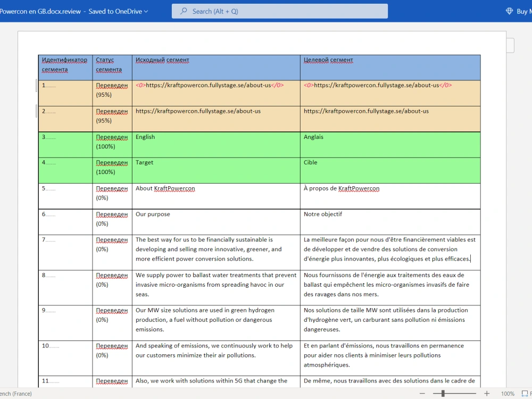The height and width of the screenshot is (399, 532).
Task: Click the fit to page icon in status bar
Action: tap(525, 394)
